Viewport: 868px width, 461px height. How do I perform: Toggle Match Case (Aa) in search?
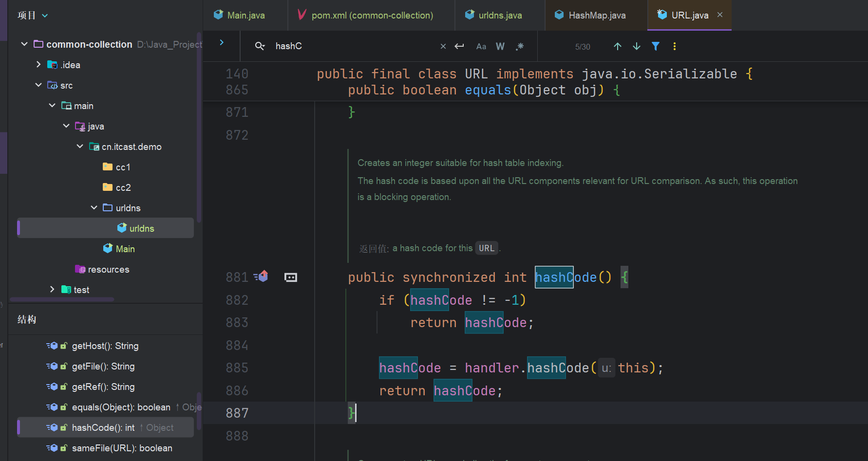tap(481, 46)
